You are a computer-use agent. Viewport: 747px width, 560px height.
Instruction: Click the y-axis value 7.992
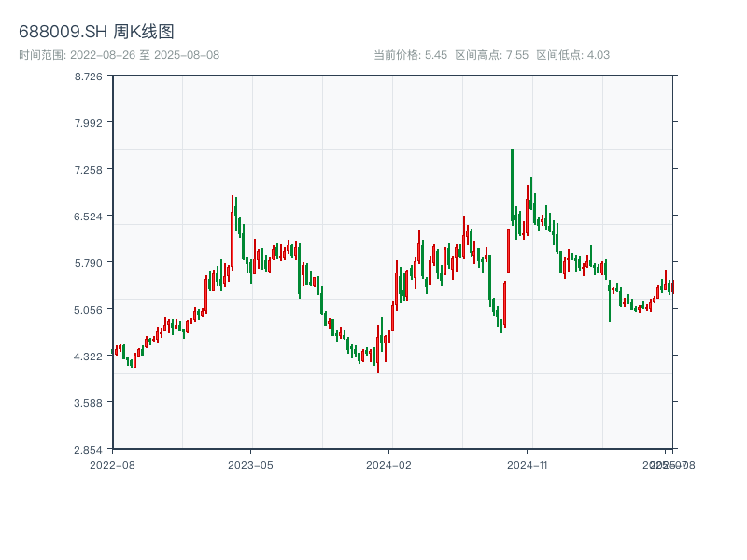coord(88,123)
